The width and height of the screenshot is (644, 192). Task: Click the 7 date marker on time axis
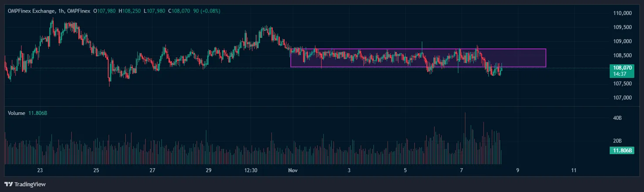(x=461, y=170)
